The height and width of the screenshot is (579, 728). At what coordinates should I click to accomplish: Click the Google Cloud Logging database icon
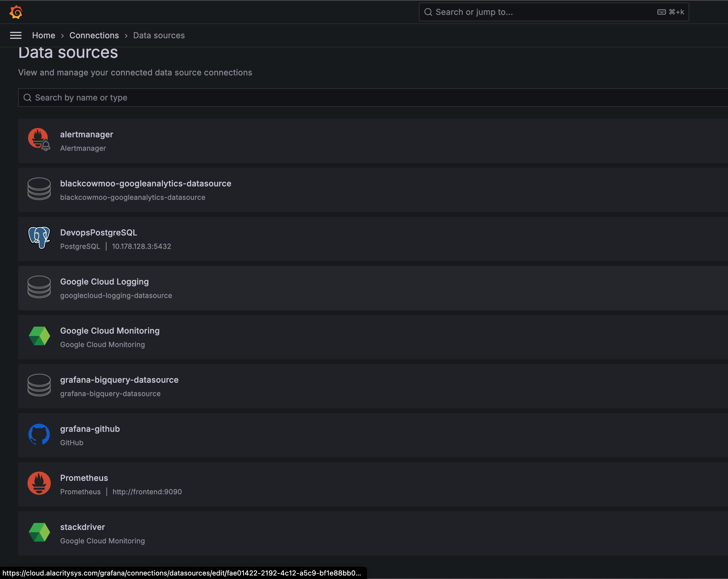pos(39,287)
